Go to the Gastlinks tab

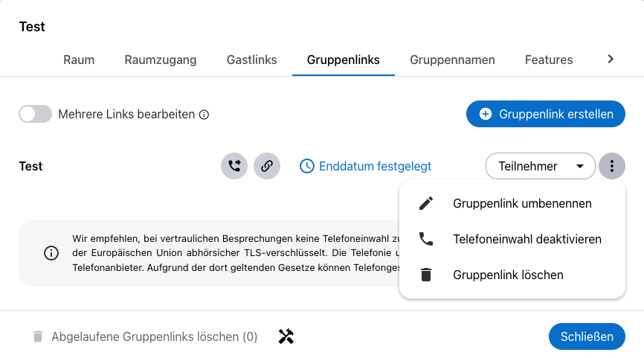tap(252, 60)
